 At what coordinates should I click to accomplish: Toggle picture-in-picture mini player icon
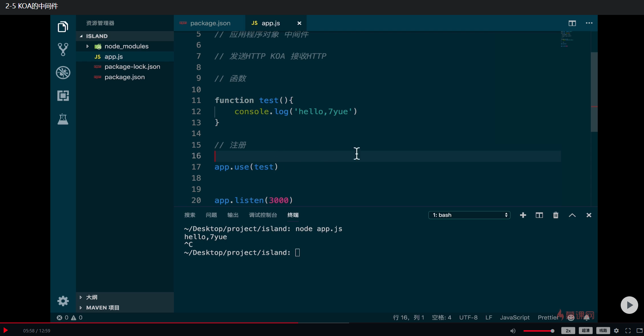coord(639,331)
